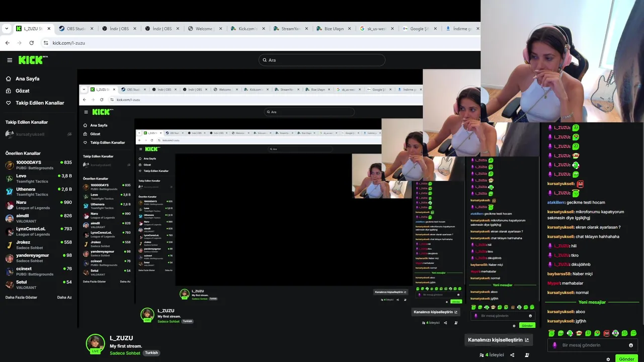This screenshot has width=644, height=362.
Task: Click the Mypel username in chat
Action: tap(553, 283)
